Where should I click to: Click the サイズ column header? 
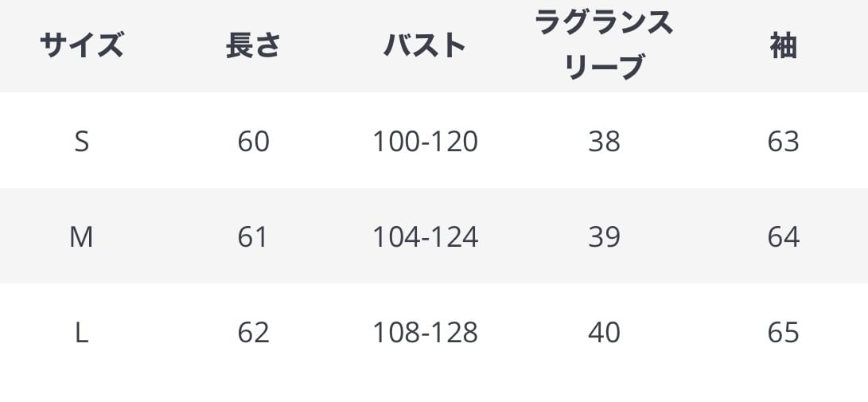[81, 45]
